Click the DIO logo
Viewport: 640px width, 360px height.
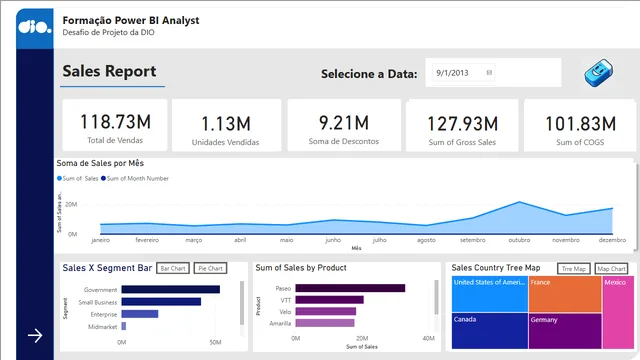(x=35, y=27)
